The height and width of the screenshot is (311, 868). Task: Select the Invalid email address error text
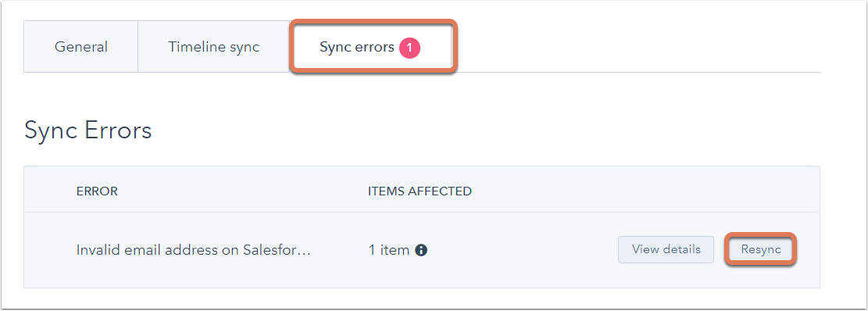[194, 250]
